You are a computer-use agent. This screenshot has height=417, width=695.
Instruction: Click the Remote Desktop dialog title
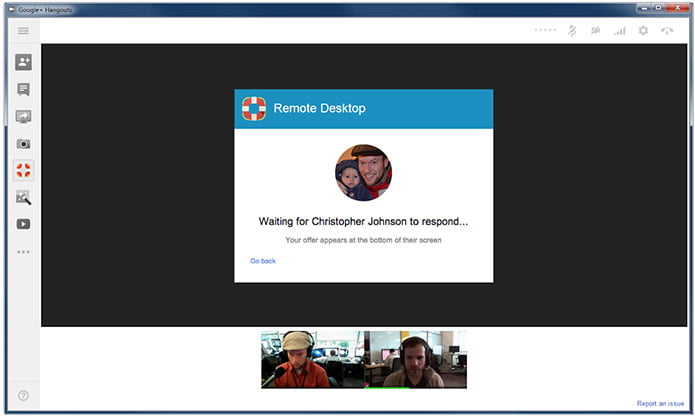[x=320, y=108]
